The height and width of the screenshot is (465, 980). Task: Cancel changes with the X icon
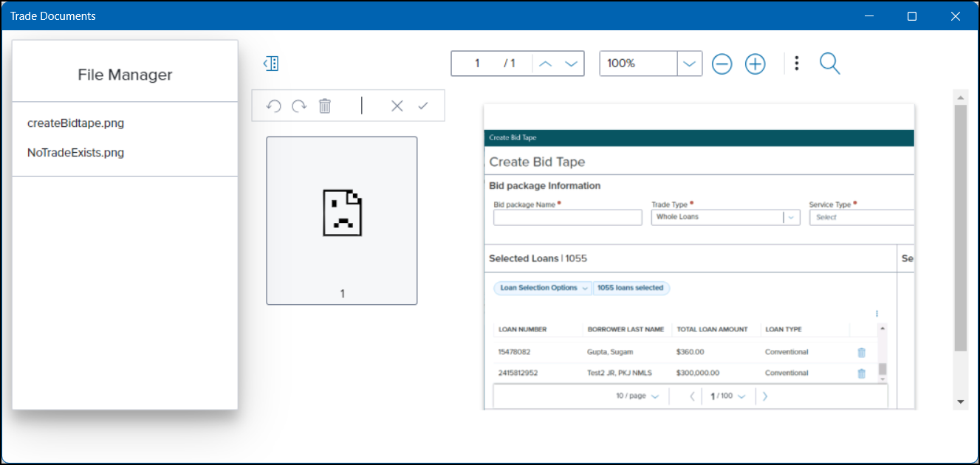[x=397, y=106]
